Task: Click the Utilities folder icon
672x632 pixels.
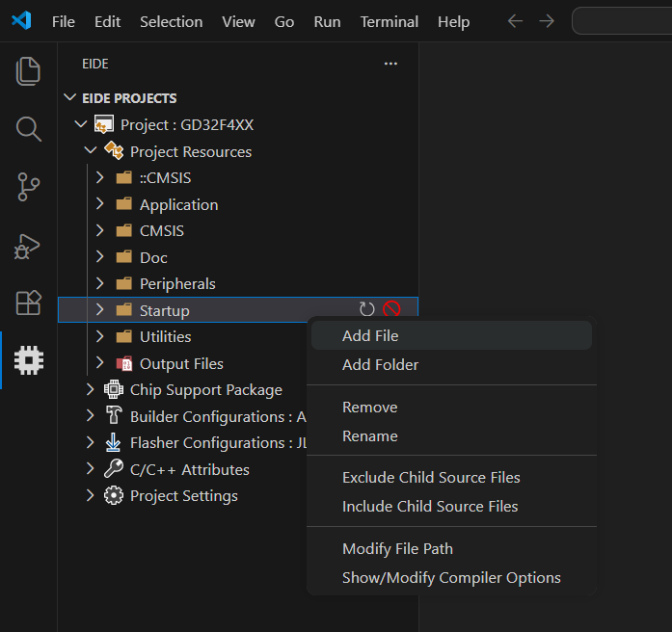Action: pyautogui.click(x=124, y=336)
